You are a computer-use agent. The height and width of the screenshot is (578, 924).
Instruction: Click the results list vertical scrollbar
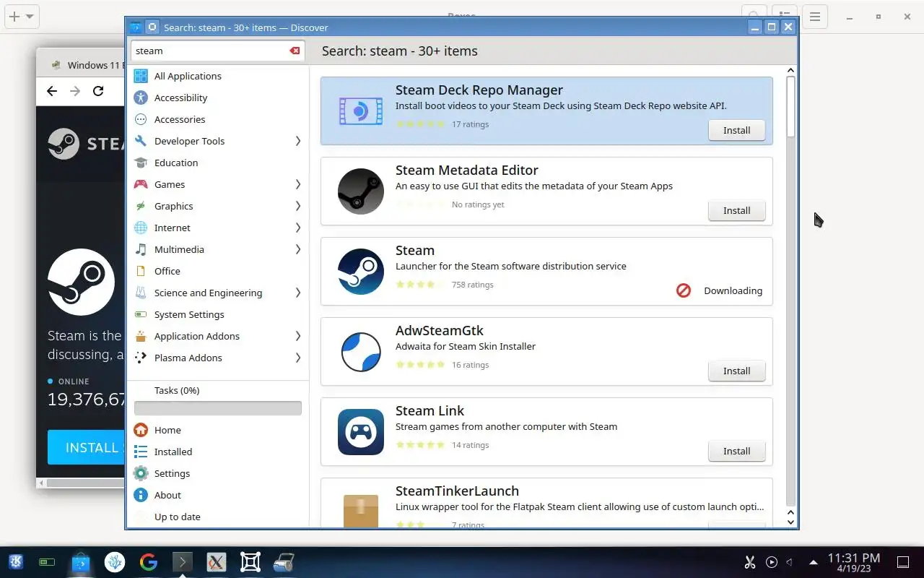click(790, 107)
